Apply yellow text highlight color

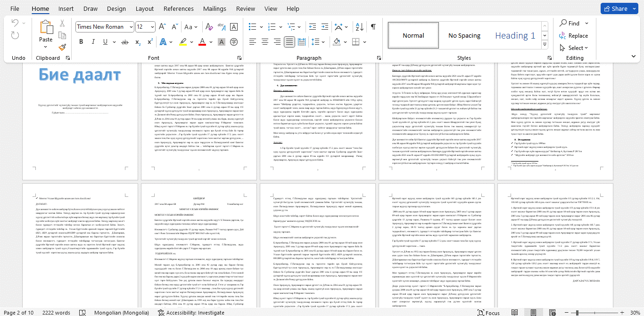pyautogui.click(x=183, y=42)
